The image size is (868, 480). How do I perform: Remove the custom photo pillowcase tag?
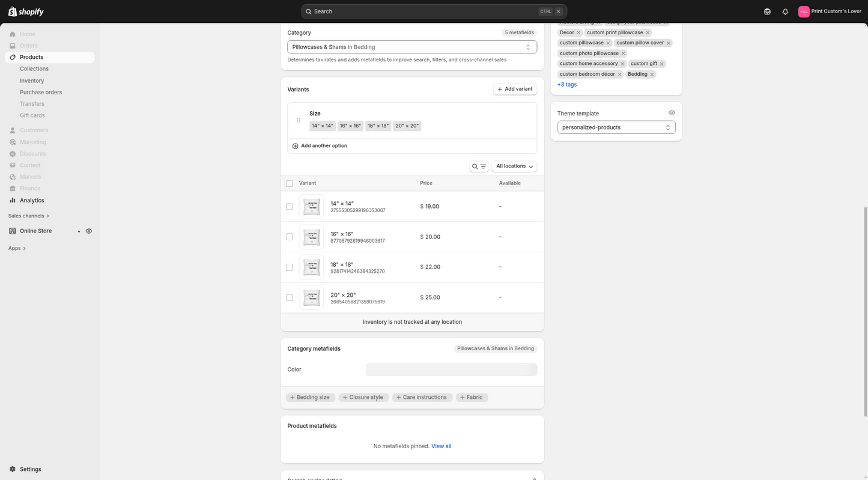tap(623, 53)
